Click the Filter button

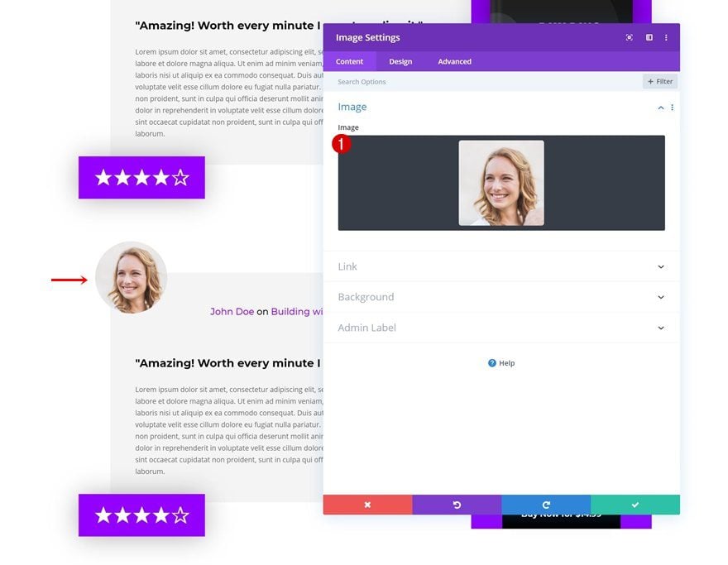point(660,81)
